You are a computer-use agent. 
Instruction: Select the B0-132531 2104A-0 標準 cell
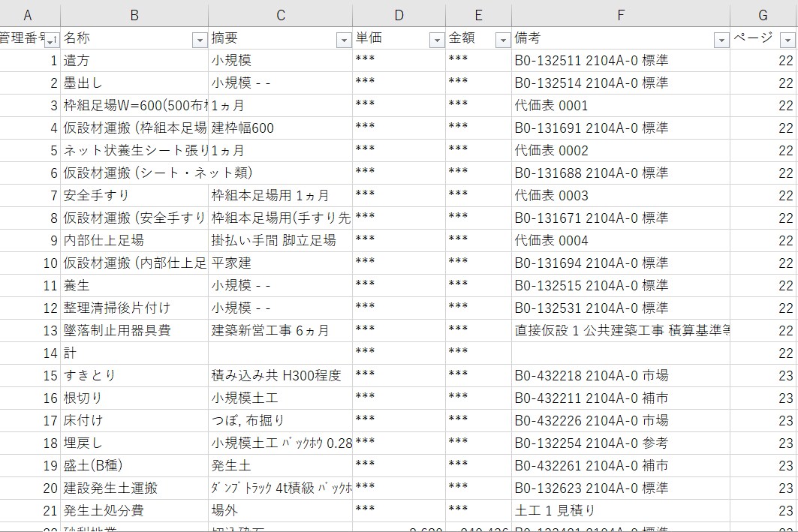click(621, 308)
